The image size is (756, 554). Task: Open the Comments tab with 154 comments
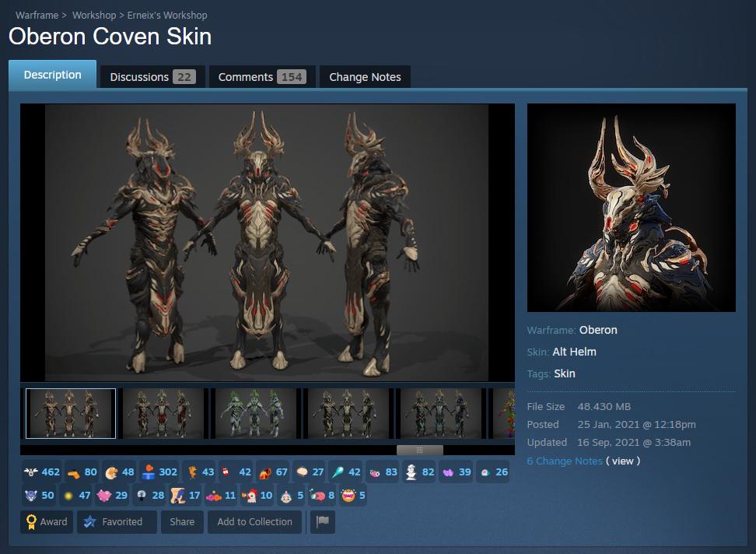click(x=262, y=77)
